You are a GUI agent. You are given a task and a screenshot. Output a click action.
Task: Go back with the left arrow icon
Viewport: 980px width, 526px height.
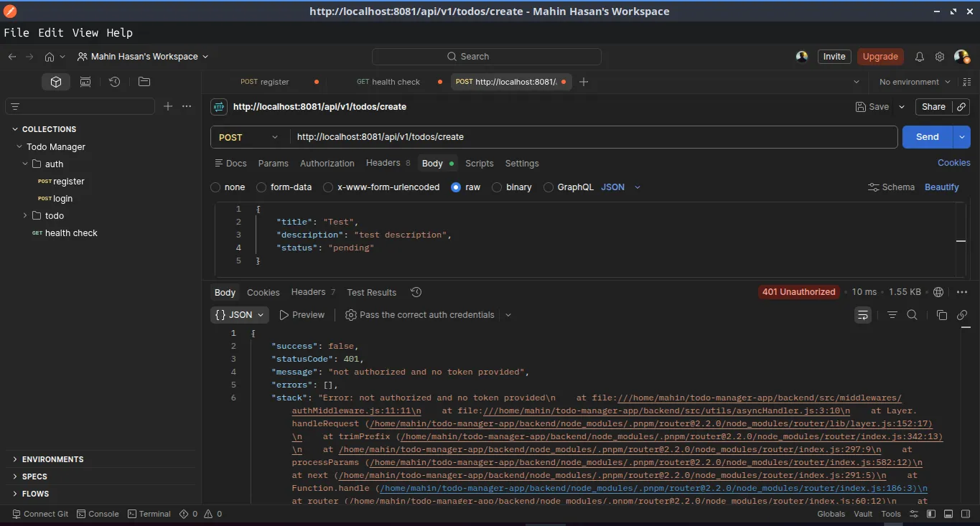point(11,57)
